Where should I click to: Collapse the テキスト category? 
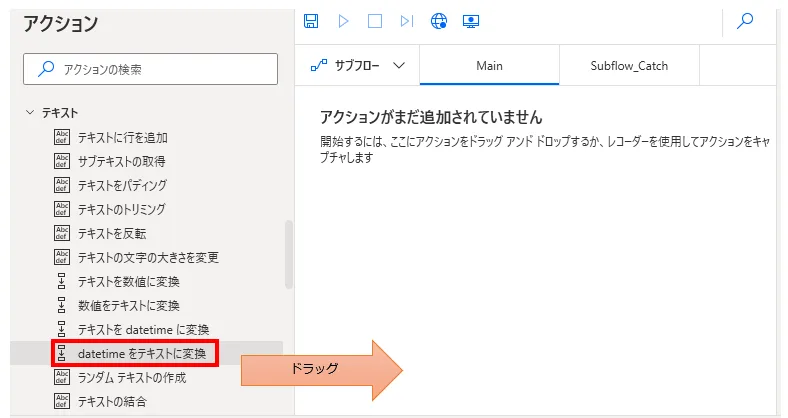tap(29, 113)
